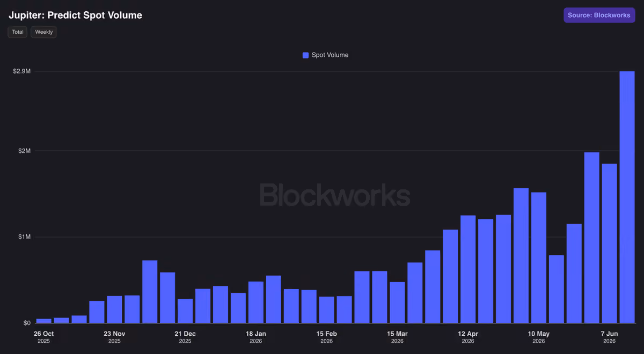The width and height of the screenshot is (644, 354).
Task: Click the 12 Apr 2026 axis label
Action: [468, 337]
